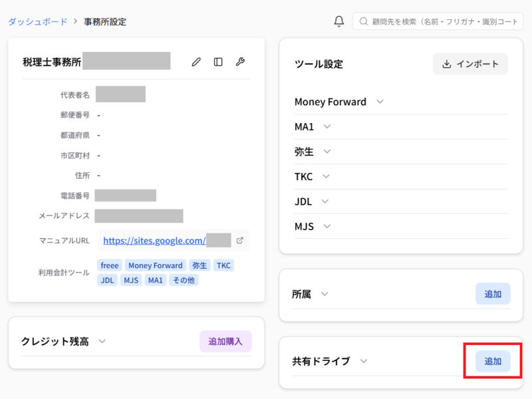Click the 追加購入 button

(225, 341)
